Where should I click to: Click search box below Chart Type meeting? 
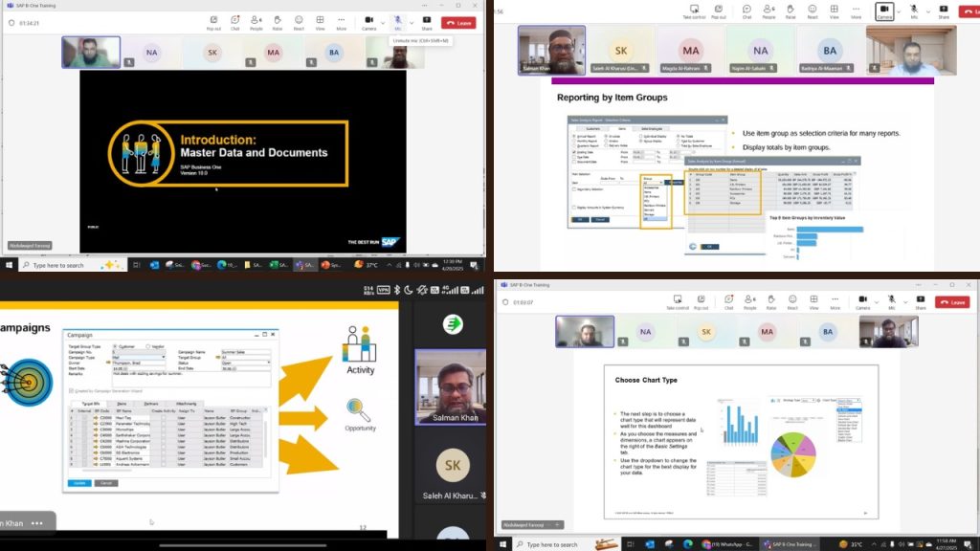(566, 544)
